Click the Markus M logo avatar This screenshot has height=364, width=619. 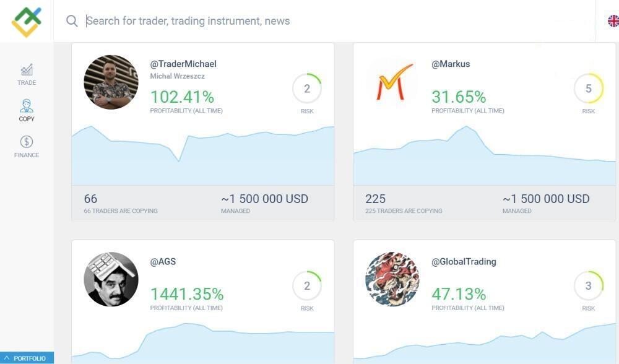point(393,82)
